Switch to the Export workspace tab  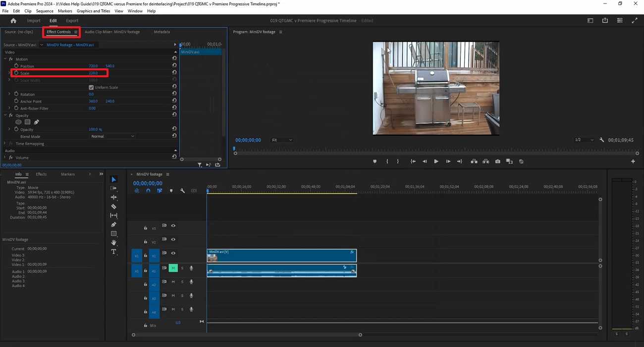point(72,21)
